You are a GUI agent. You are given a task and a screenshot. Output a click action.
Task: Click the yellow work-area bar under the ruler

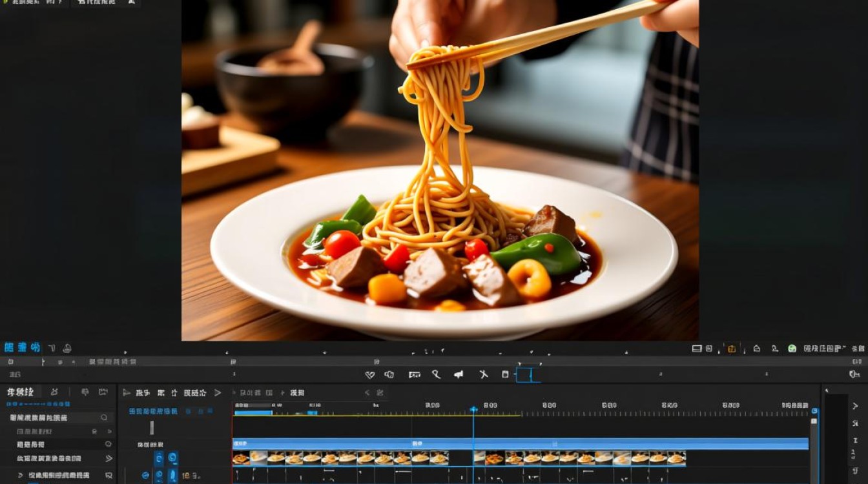[378, 414]
